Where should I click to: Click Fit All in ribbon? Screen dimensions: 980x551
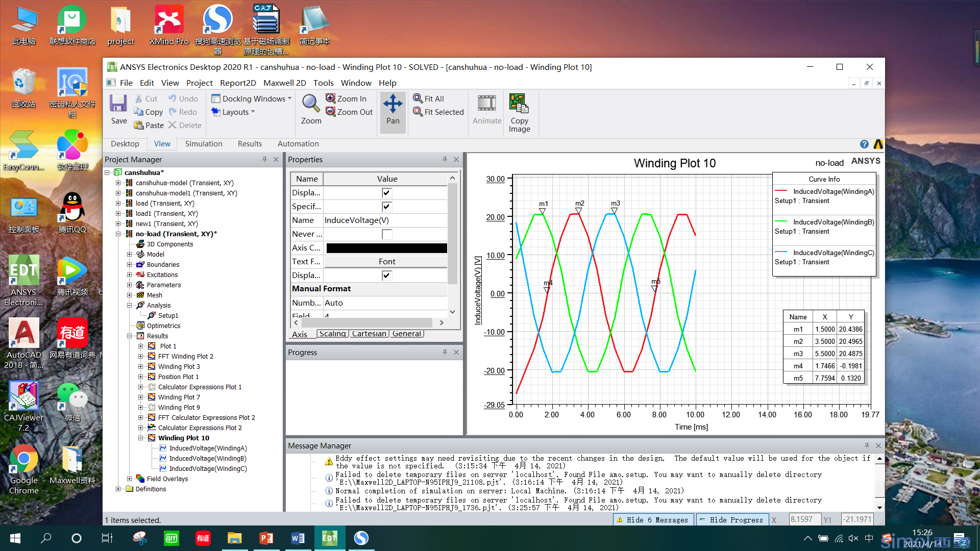click(x=429, y=98)
